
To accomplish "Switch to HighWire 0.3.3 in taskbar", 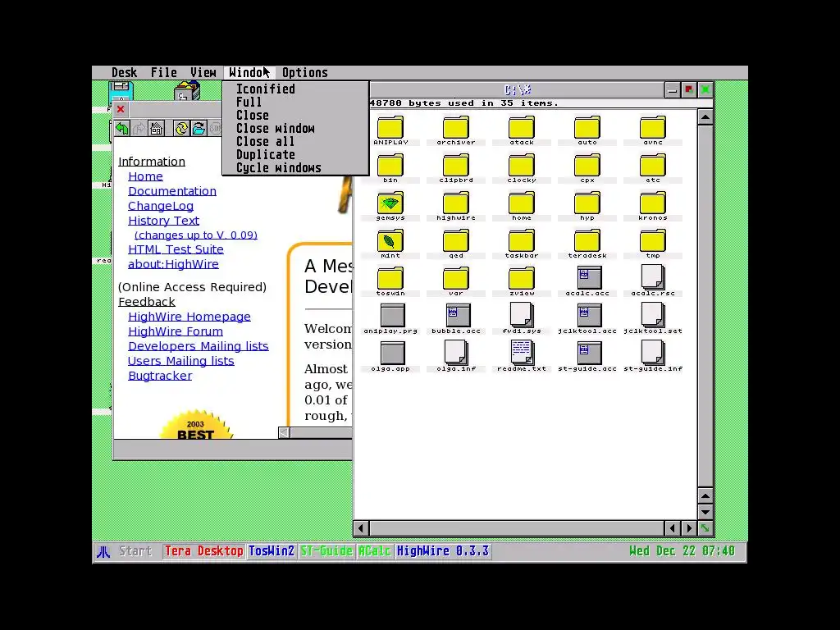I will tap(442, 551).
